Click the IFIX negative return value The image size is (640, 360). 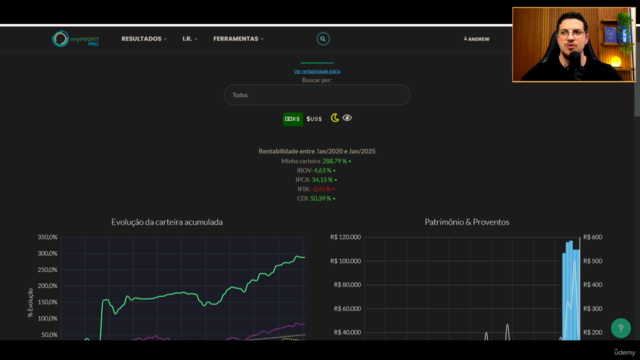(x=321, y=189)
